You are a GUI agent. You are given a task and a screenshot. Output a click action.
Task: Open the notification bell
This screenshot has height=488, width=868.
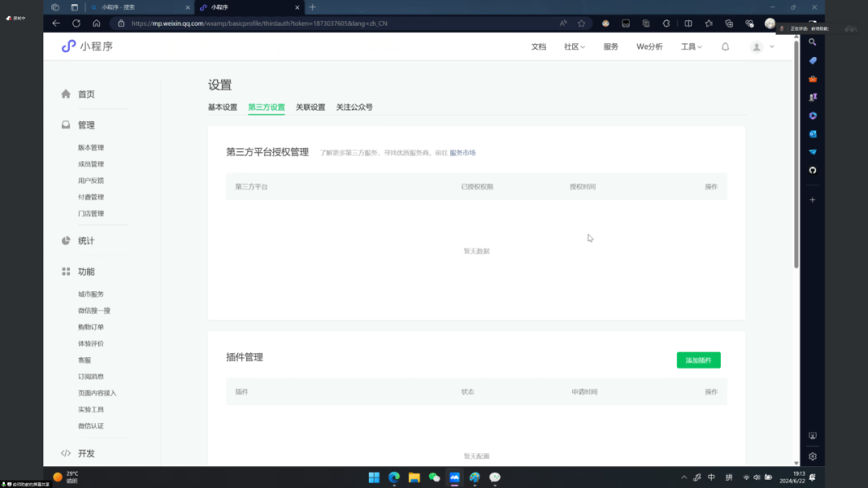[x=725, y=47]
